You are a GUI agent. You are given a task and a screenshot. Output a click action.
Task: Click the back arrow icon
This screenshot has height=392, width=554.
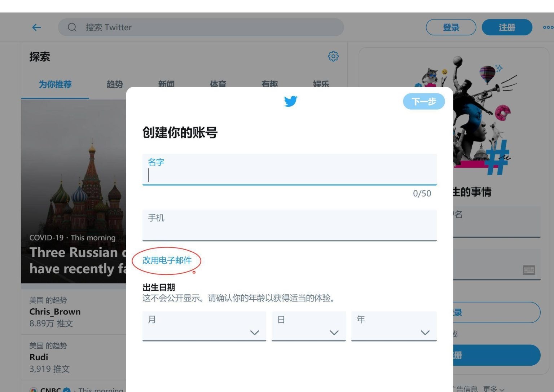coord(36,27)
